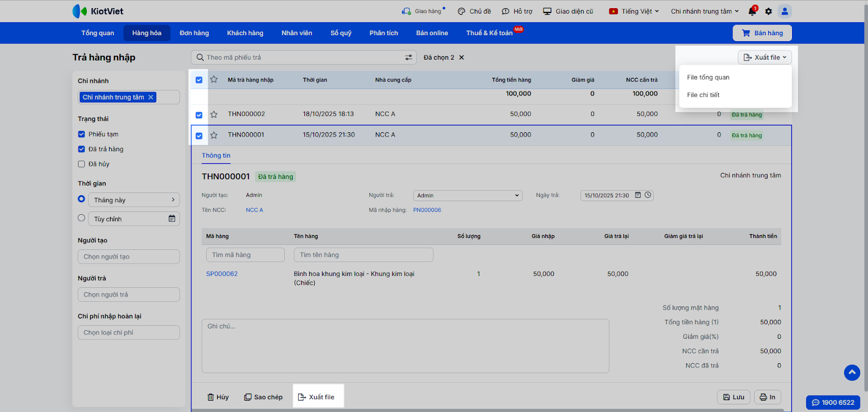
Task: Remove the Chi nhánh trung tâm branch tag
Action: point(151,97)
